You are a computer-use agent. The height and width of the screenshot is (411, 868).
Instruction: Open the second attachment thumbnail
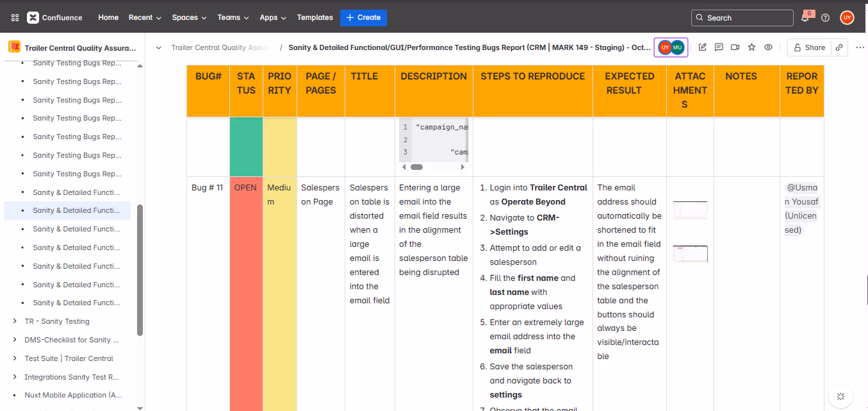tap(690, 254)
